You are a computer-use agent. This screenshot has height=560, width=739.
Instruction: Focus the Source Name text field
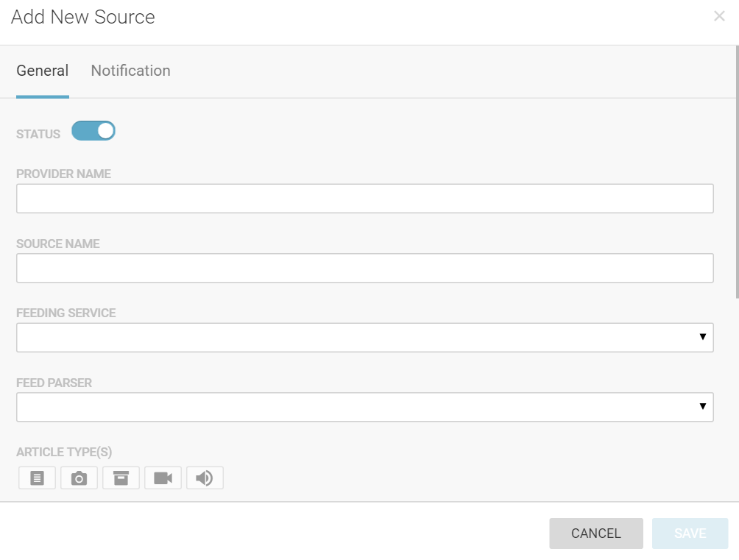(364, 268)
